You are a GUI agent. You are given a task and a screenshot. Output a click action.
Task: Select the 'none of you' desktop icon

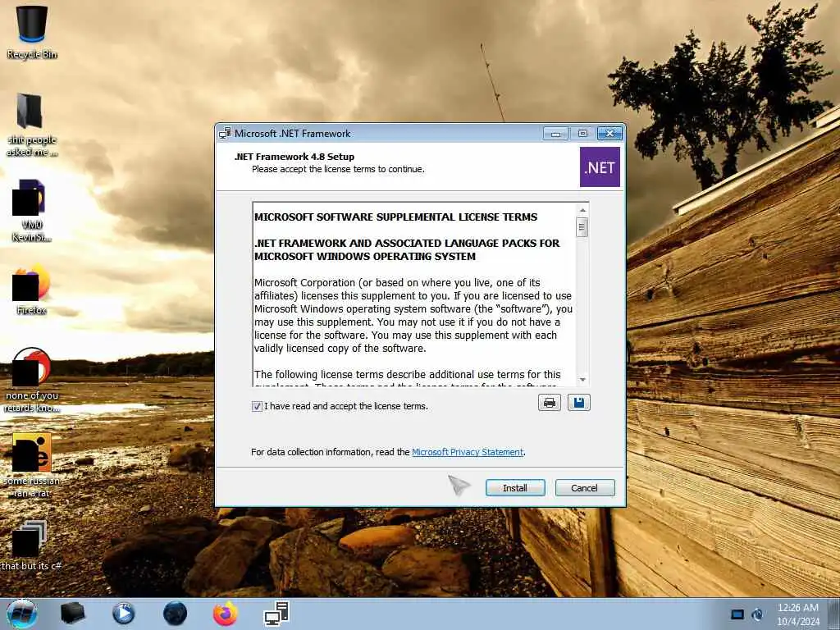click(x=32, y=380)
